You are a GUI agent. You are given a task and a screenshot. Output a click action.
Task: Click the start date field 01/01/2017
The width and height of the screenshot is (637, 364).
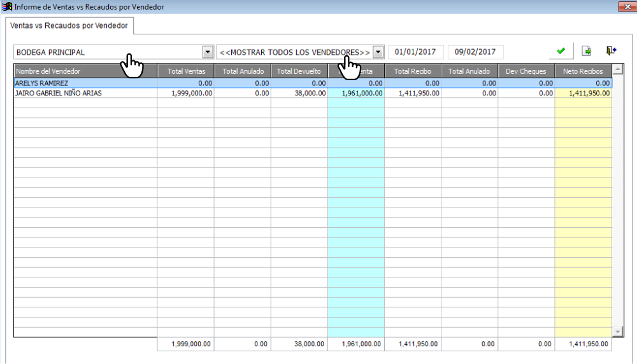pos(415,52)
